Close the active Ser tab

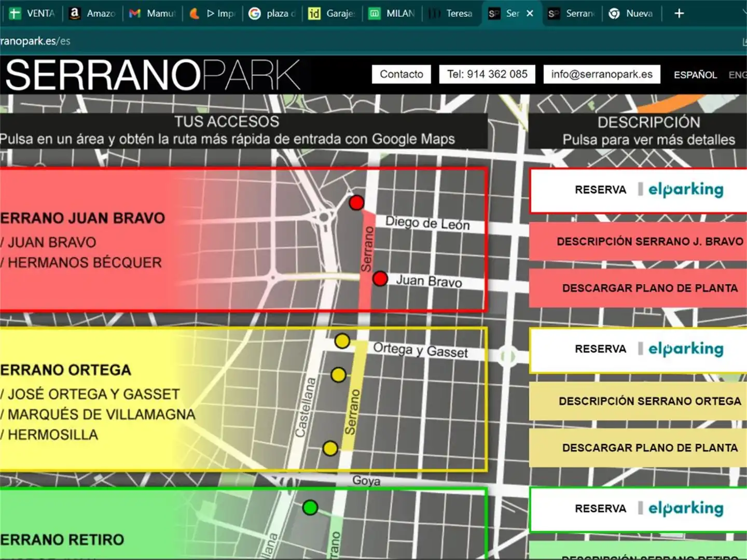click(530, 13)
